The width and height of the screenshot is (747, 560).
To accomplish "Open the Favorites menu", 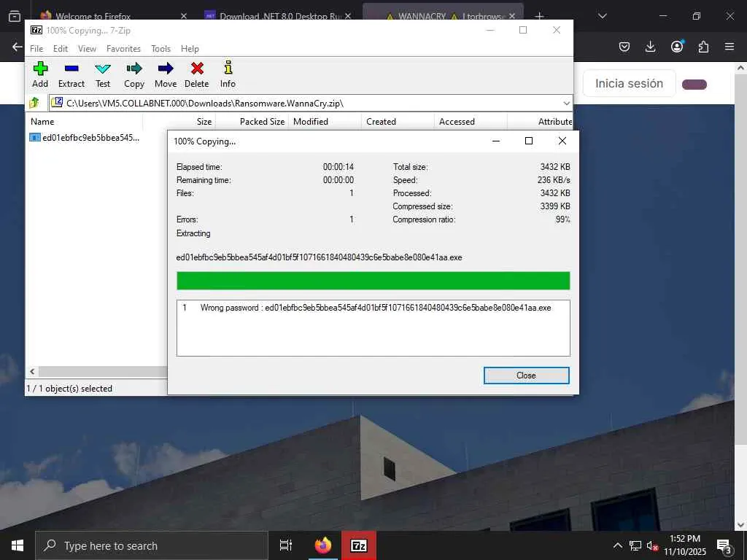I will click(x=123, y=49).
